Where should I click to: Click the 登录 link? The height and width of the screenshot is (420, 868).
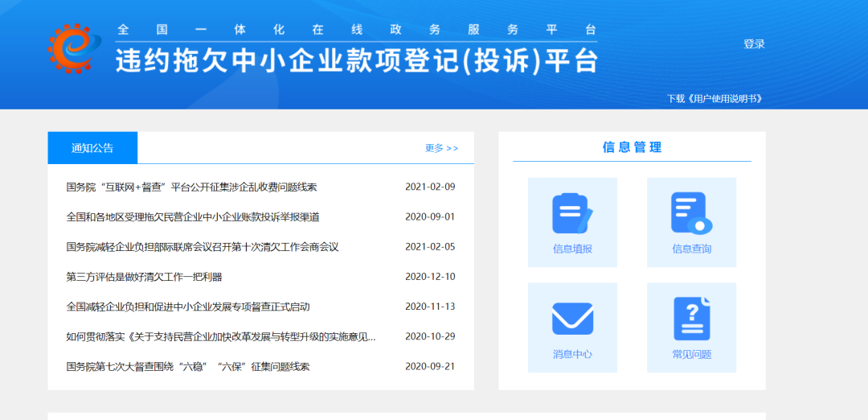(754, 44)
